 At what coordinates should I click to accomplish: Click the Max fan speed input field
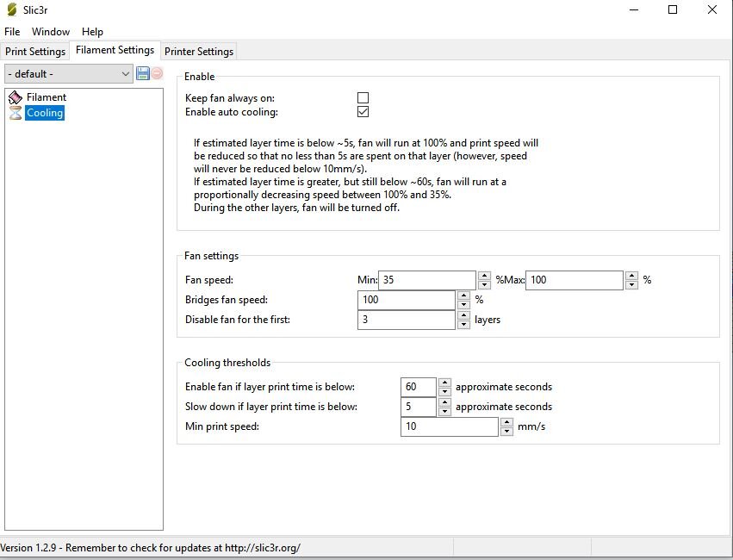click(x=574, y=280)
